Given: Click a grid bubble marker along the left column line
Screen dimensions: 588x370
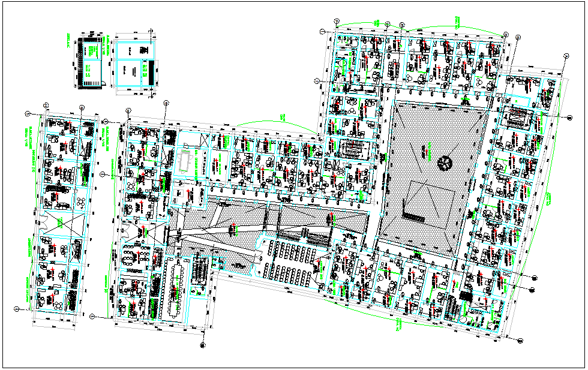Looking at the screenshot, I should tap(28, 112).
